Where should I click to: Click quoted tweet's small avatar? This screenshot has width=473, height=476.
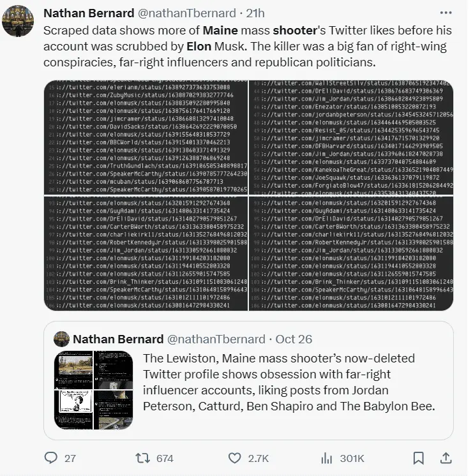61,339
